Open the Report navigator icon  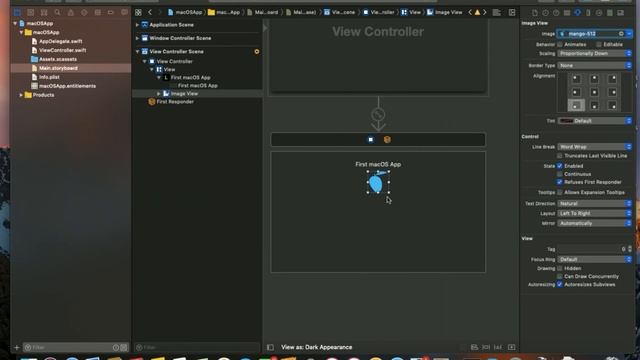coord(124,13)
